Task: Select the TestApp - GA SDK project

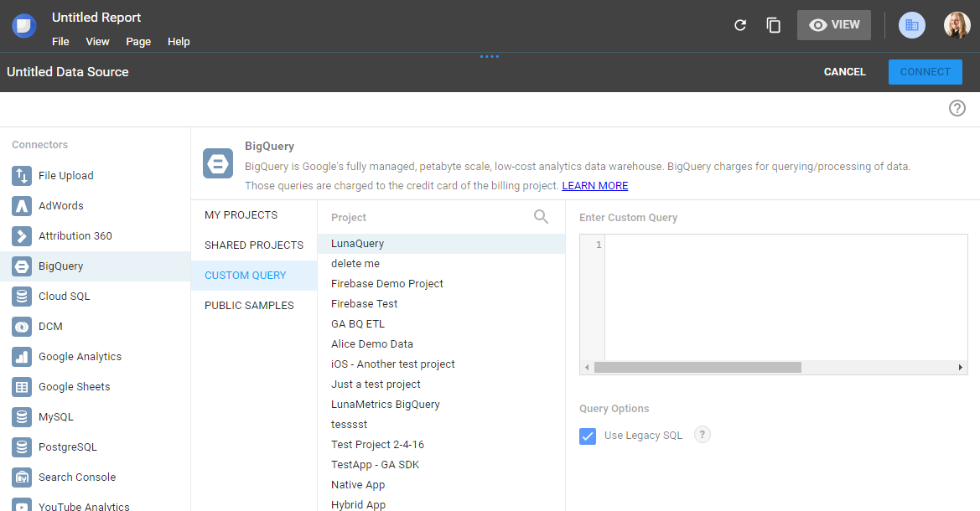Action: tap(441, 464)
